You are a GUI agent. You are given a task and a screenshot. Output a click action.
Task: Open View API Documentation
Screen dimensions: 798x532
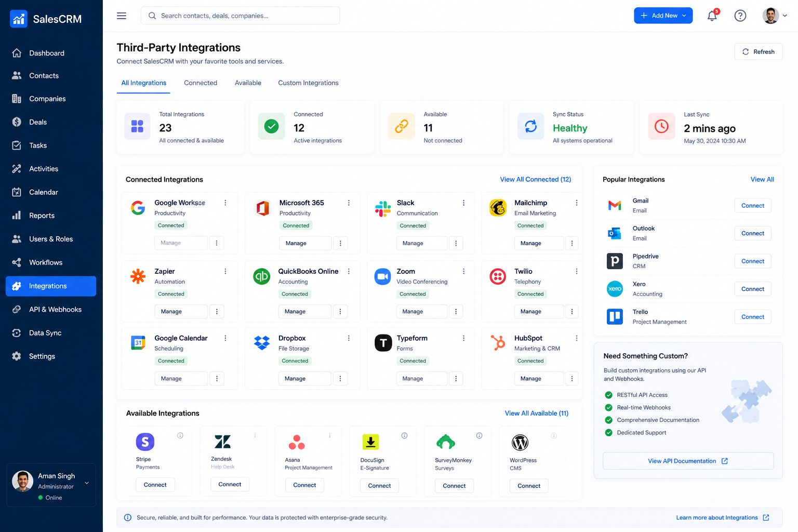tap(688, 461)
